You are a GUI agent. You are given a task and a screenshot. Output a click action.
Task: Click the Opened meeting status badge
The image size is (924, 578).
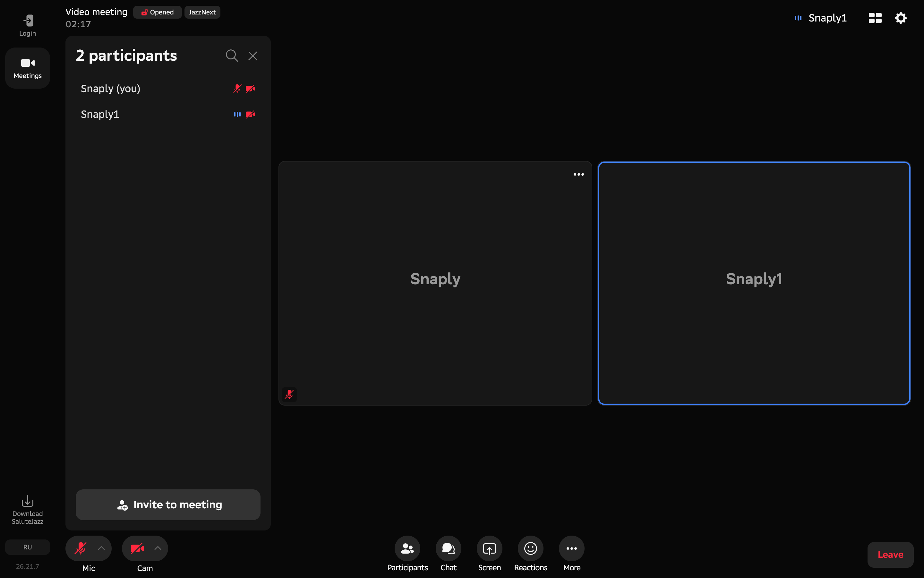(x=157, y=12)
